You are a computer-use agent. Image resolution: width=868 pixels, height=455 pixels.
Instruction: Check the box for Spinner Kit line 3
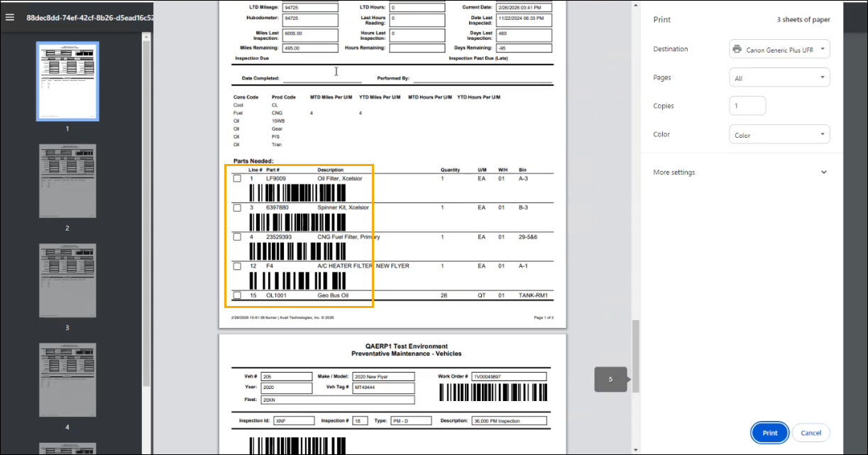pos(237,208)
